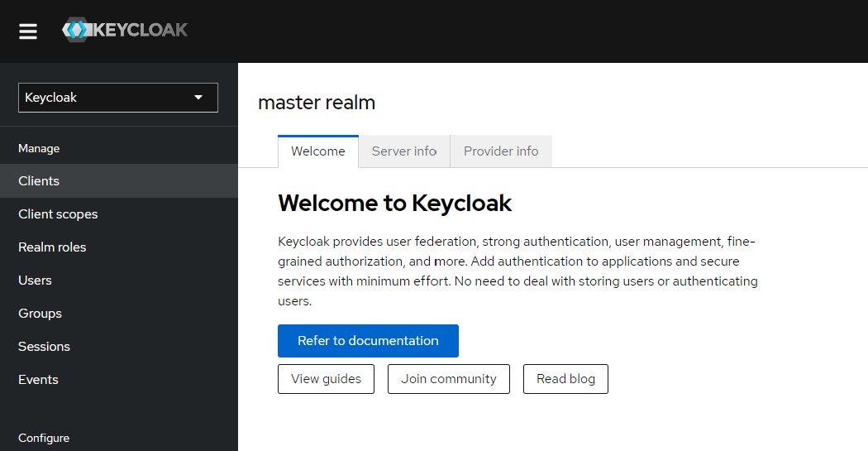Screen dimensions: 868x451
Task: Switch to the Server info tab
Action: coord(404,151)
